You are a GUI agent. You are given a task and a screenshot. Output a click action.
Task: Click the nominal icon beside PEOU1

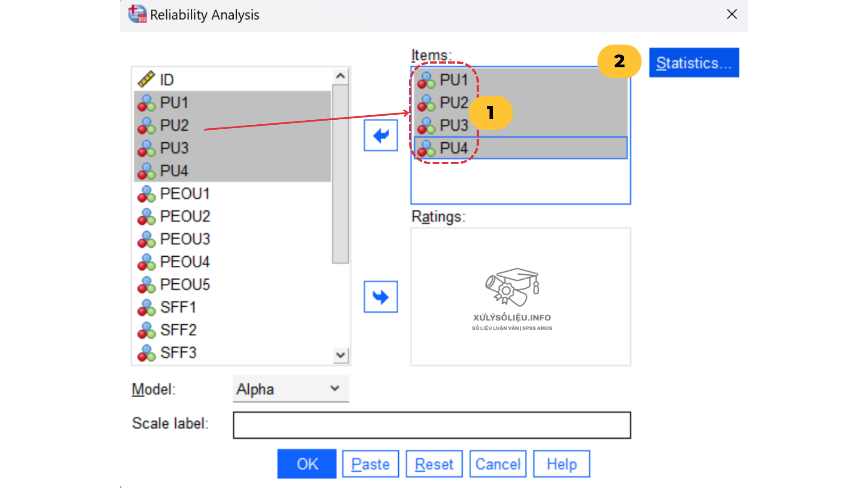(146, 194)
